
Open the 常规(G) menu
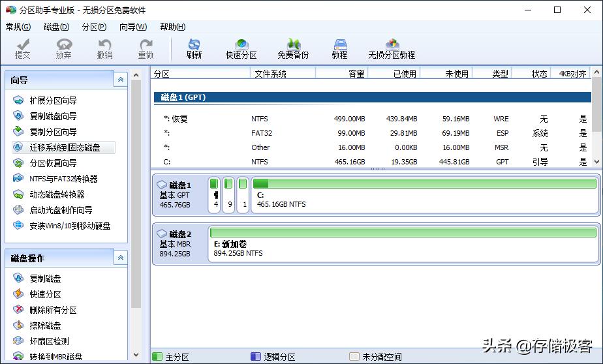[x=18, y=27]
